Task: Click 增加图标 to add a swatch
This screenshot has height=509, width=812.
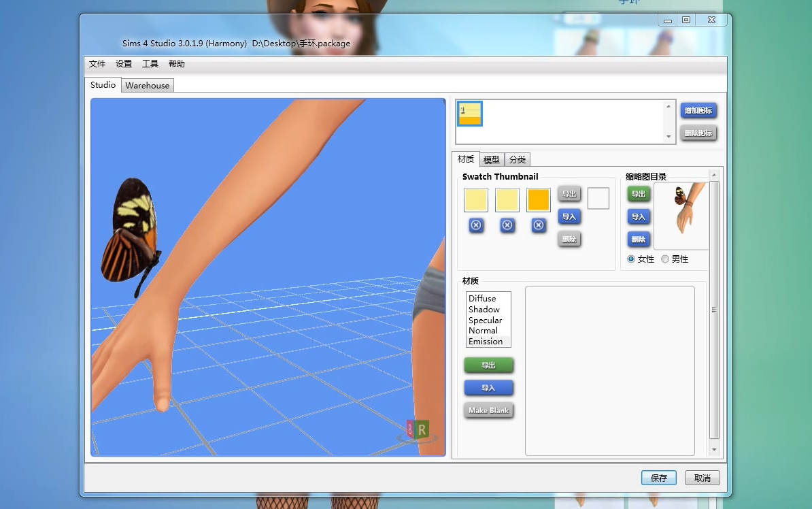Action: (x=698, y=110)
